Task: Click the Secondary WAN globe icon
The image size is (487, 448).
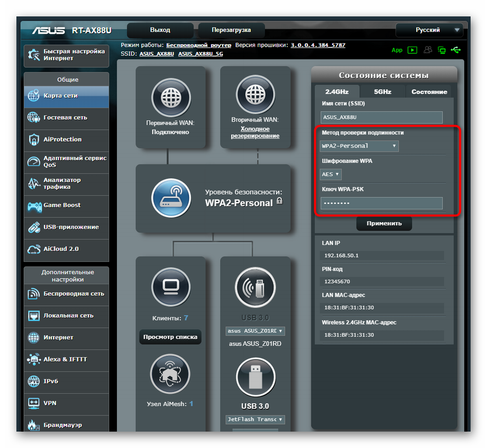Action: tap(255, 97)
